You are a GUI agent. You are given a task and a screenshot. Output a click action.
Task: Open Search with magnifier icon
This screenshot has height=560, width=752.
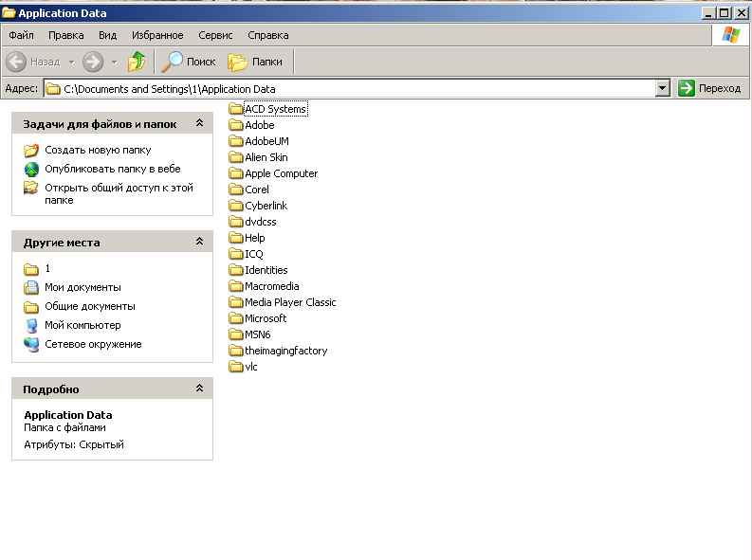pos(189,62)
